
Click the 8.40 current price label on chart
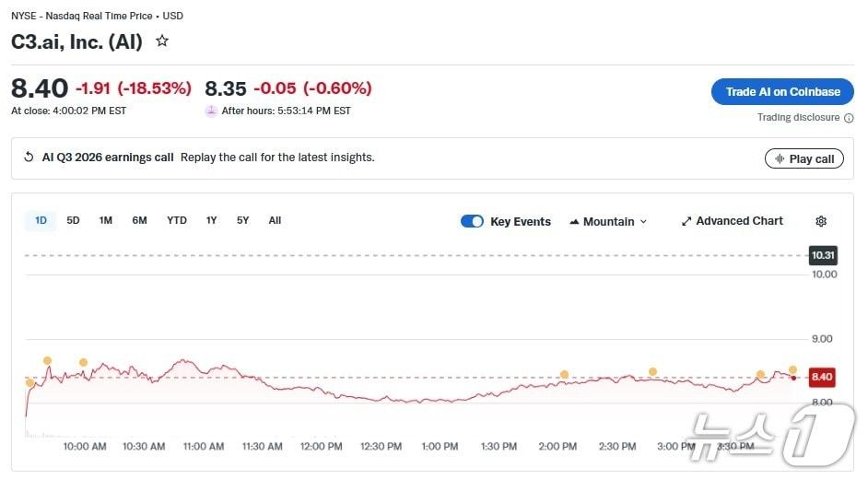[x=821, y=377]
